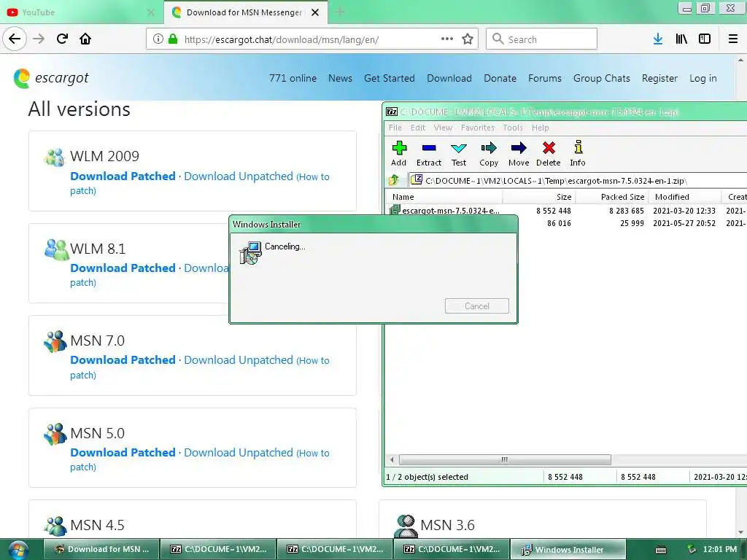Open a new tab with the plus button

[x=340, y=12]
